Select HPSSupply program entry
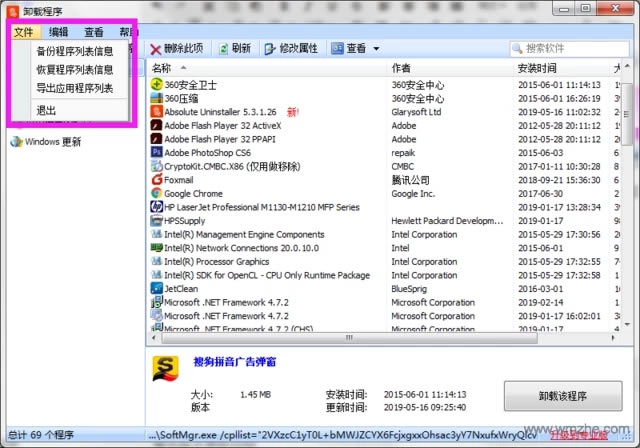The height and width of the screenshot is (448, 640). click(x=184, y=221)
